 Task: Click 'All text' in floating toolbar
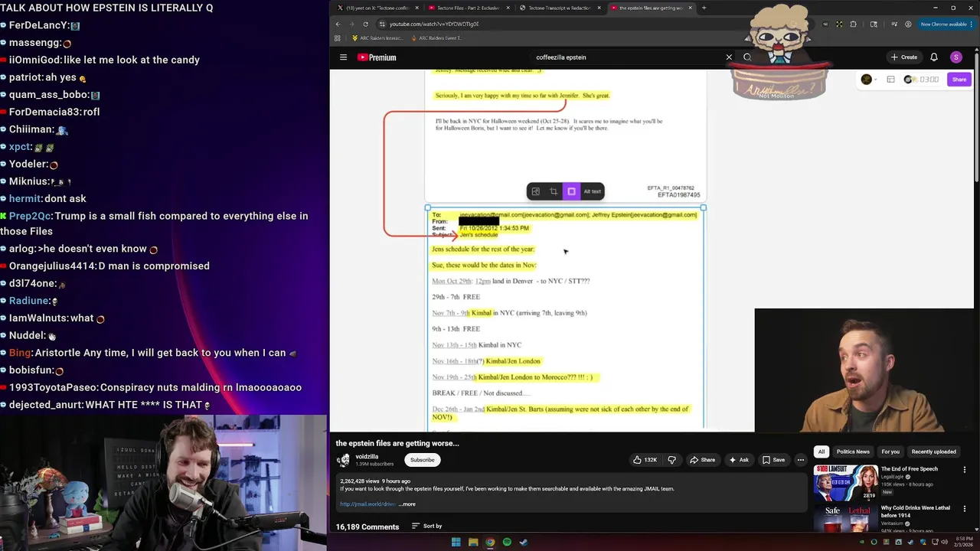592,191
